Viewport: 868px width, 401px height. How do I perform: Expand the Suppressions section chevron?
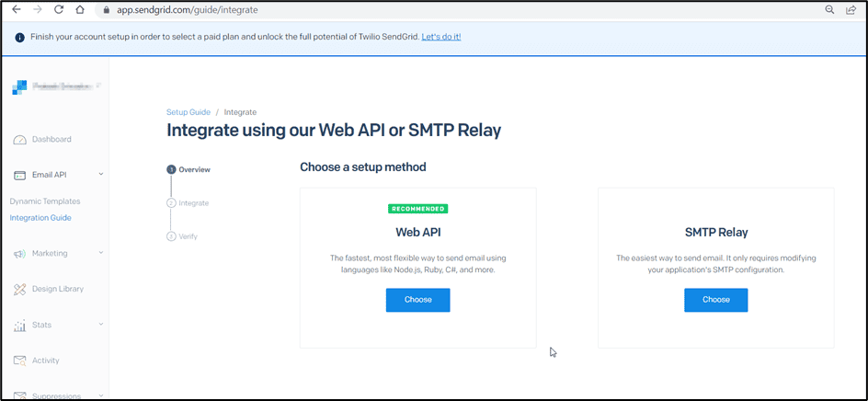(101, 395)
